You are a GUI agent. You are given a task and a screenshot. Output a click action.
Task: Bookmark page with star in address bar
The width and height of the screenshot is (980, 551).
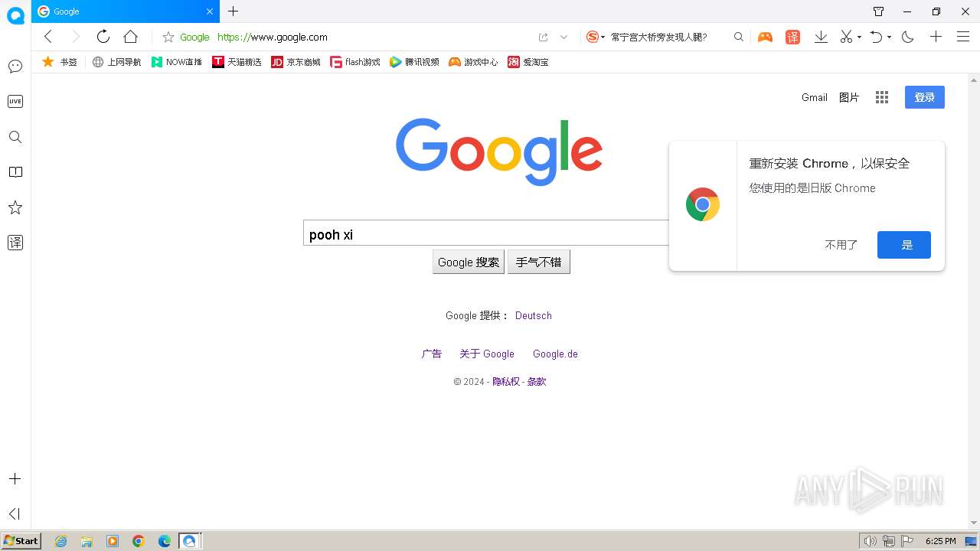tap(168, 37)
